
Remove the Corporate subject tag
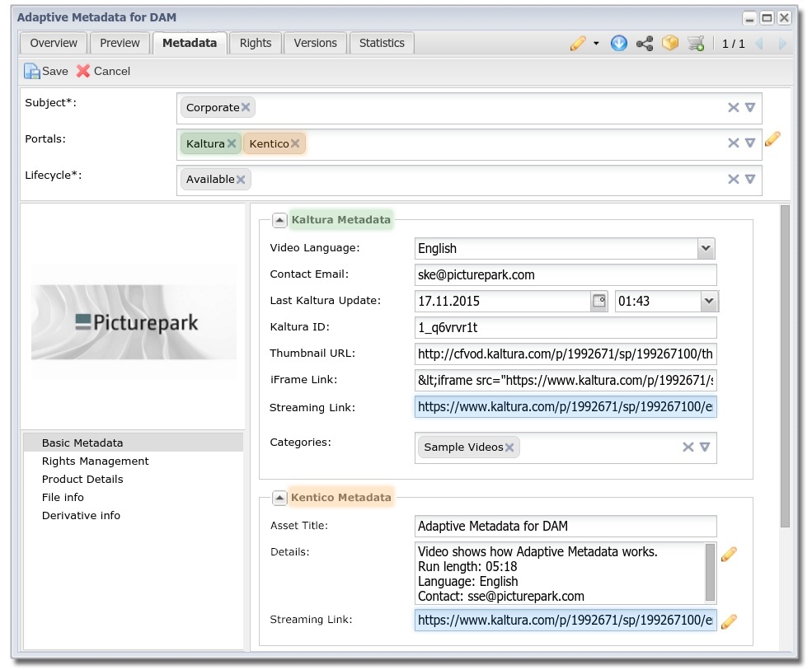click(246, 107)
